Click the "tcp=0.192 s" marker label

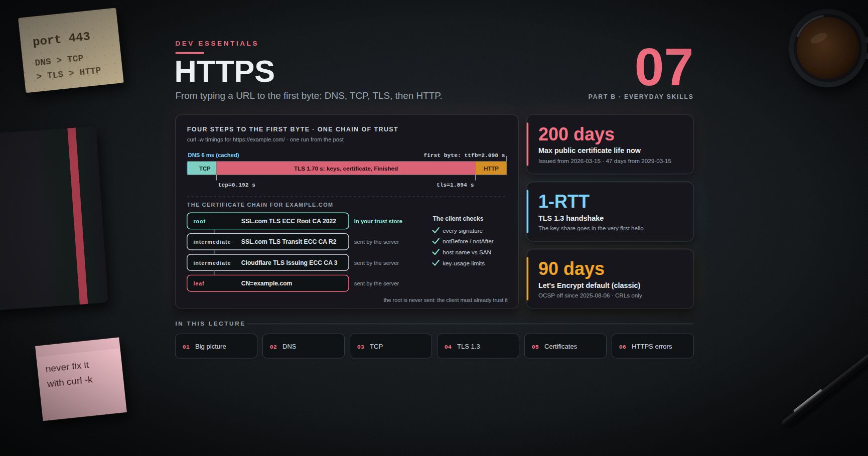[x=237, y=185]
